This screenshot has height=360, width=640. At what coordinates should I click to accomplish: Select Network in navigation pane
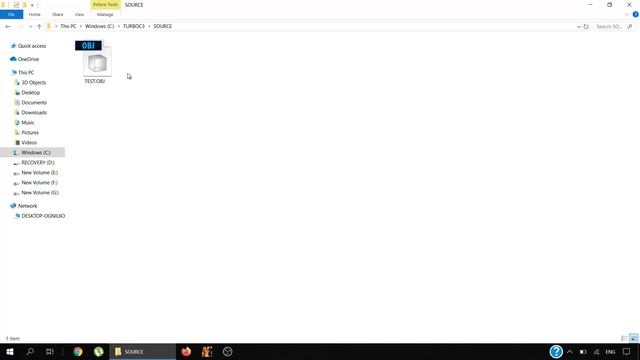27,206
